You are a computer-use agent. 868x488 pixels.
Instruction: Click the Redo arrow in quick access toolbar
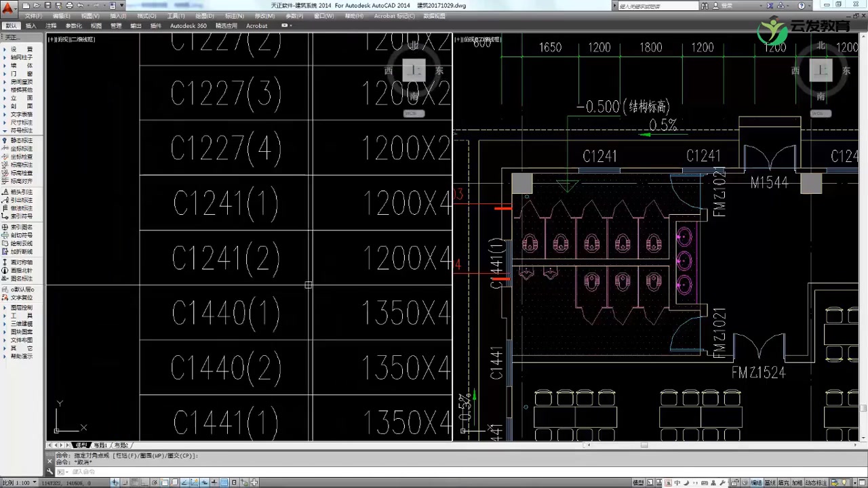(x=98, y=5)
